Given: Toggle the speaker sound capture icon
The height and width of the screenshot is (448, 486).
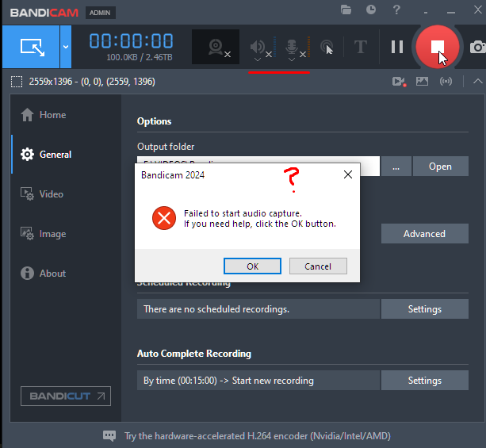Looking at the screenshot, I should tap(257, 47).
